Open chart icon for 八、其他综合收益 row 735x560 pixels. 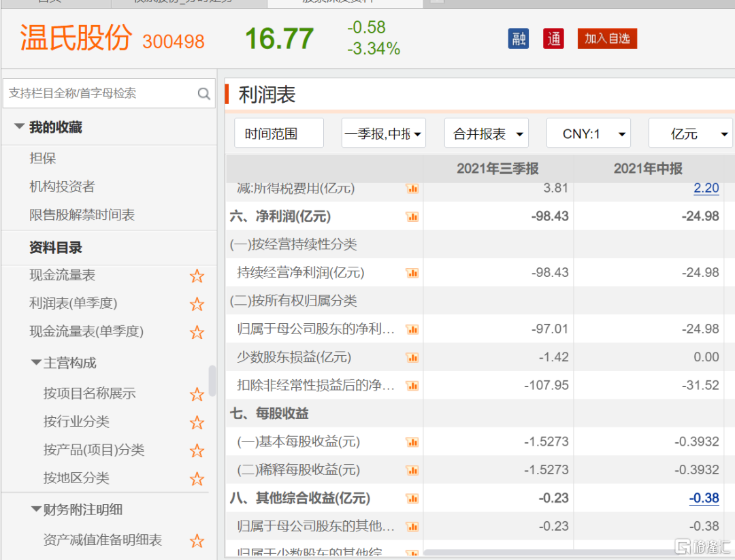(x=412, y=498)
